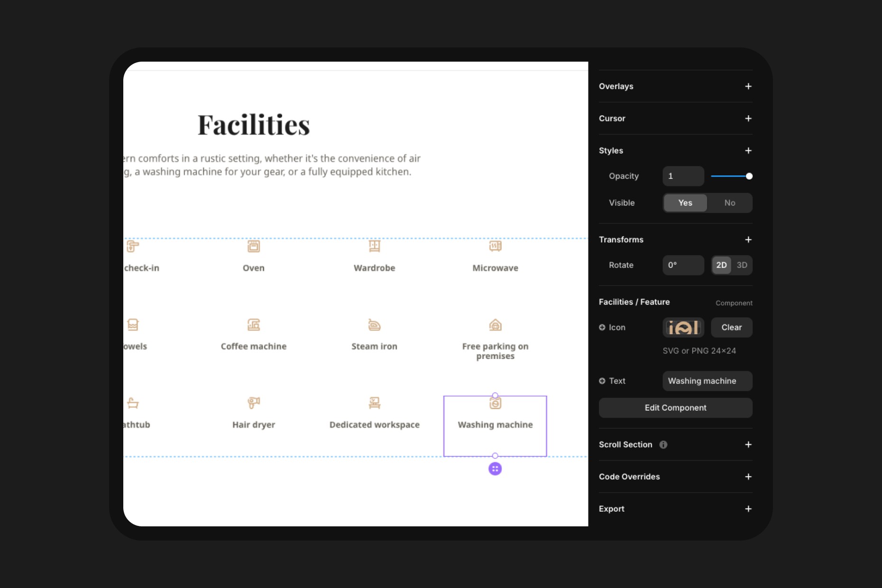The height and width of the screenshot is (588, 882).
Task: Select the Free parking on premises label
Action: click(496, 351)
